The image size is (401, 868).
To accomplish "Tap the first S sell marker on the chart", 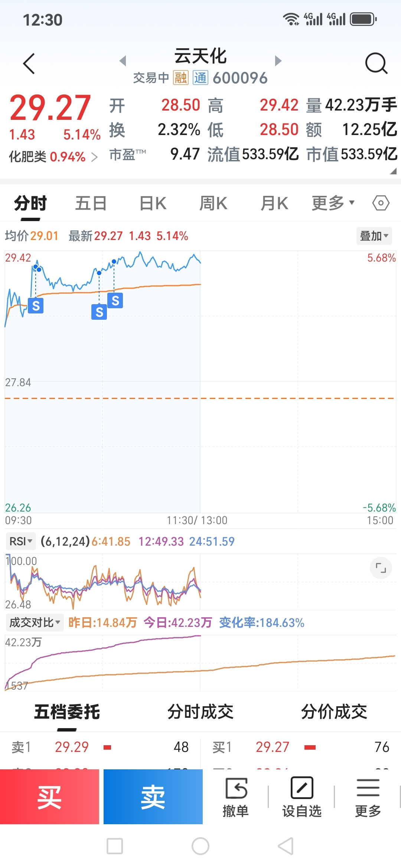I will [36, 306].
